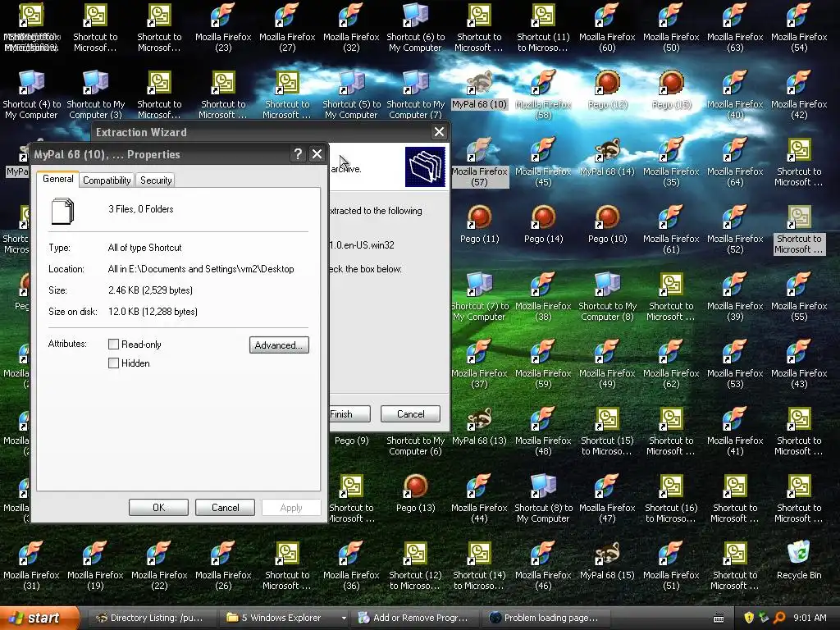840x630 pixels.
Task: Switch to the General tab
Action: tap(58, 179)
